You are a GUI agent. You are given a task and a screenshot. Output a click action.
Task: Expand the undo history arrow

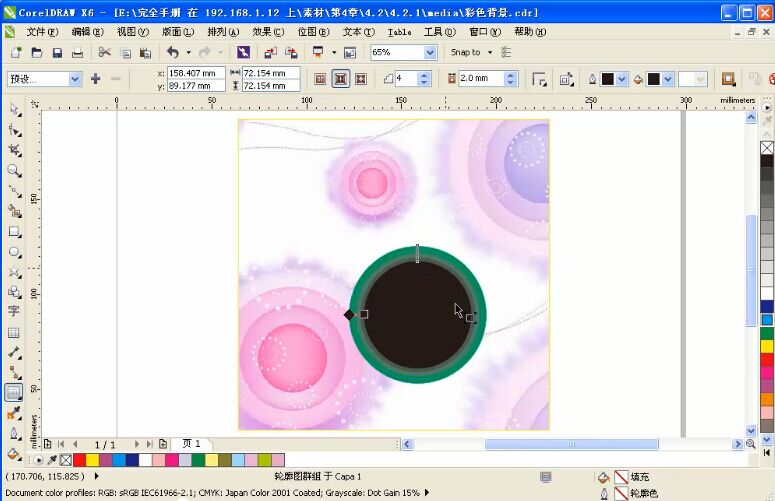tap(188, 52)
